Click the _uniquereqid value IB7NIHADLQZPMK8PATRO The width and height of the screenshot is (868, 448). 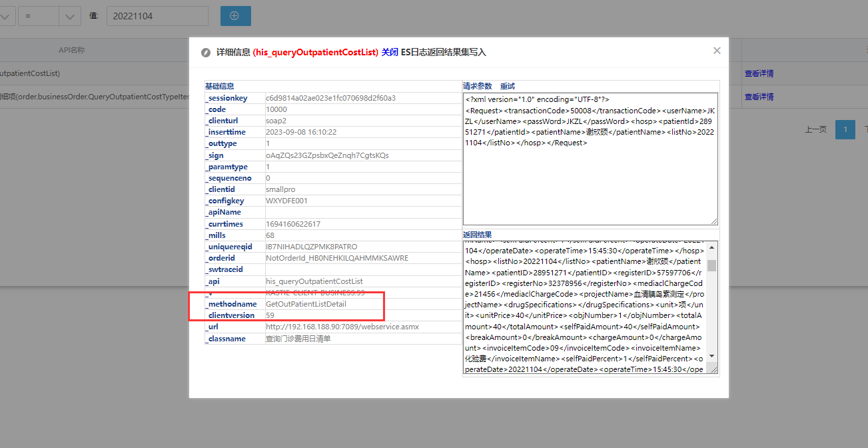[x=311, y=247]
